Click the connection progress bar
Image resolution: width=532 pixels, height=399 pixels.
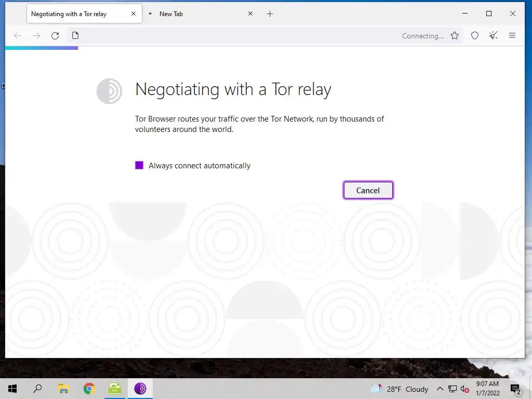pyautogui.click(x=42, y=48)
